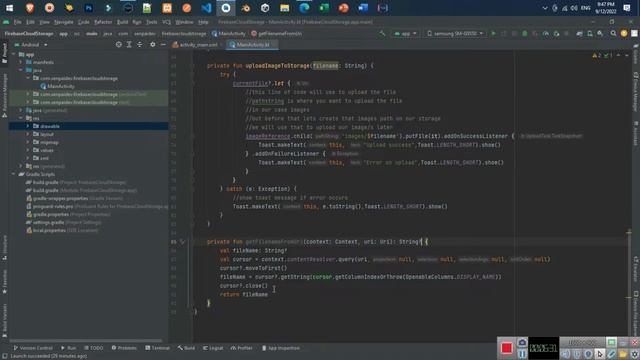Open the App Inspection tool window
The width and height of the screenshot is (640, 360).
281,348
